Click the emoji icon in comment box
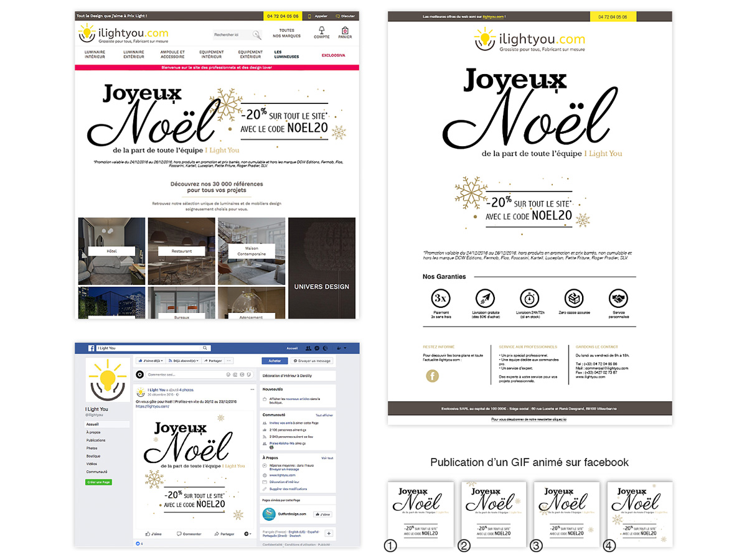Screen dimensions: 747x560 228,375
